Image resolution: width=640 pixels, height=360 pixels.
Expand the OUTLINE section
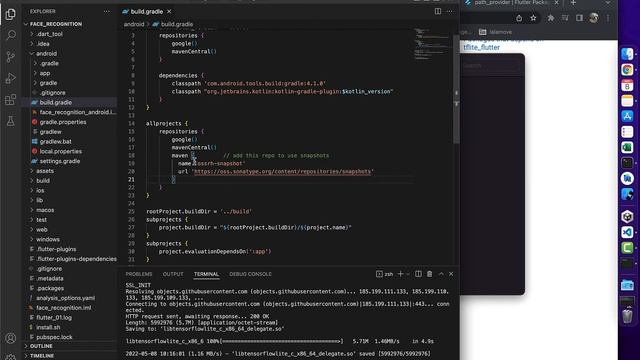(41, 346)
